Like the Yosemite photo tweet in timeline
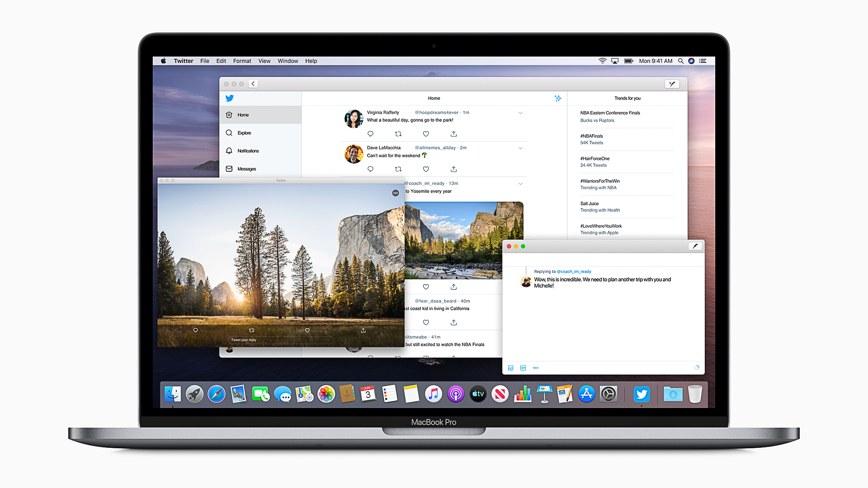868x488 pixels. 426,286
